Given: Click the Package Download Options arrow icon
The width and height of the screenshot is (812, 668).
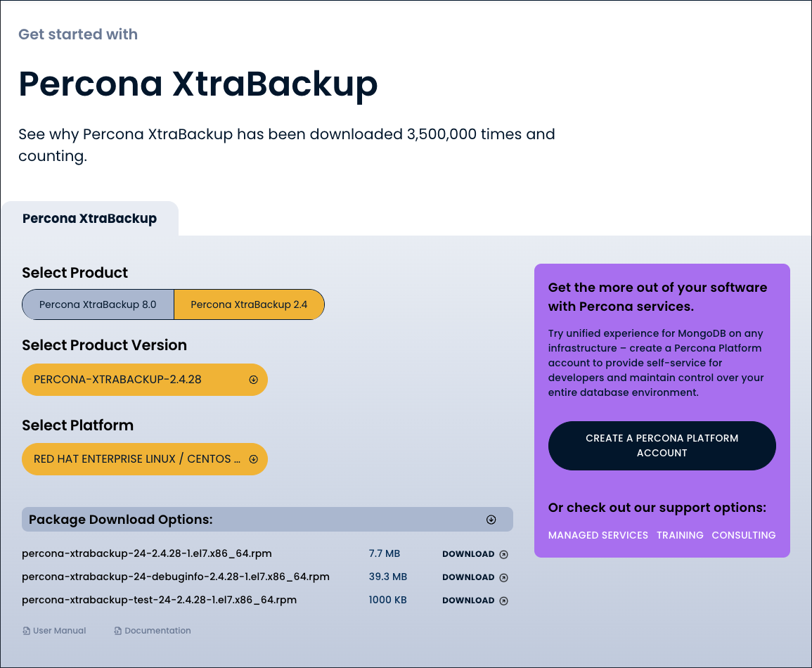Looking at the screenshot, I should 491,520.
